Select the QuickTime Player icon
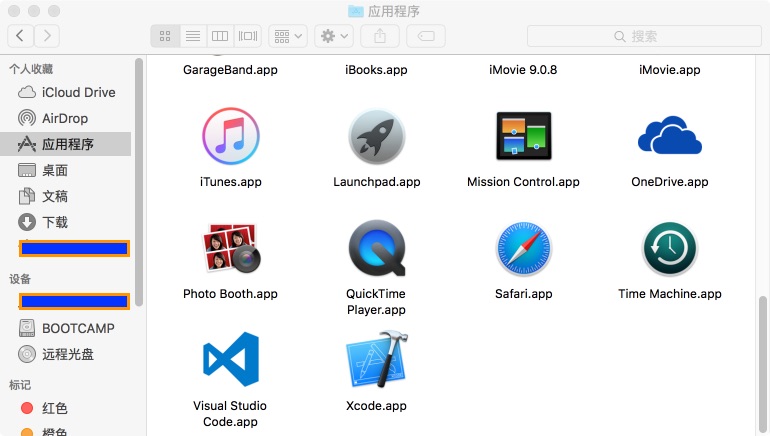The image size is (770, 436). (x=377, y=248)
